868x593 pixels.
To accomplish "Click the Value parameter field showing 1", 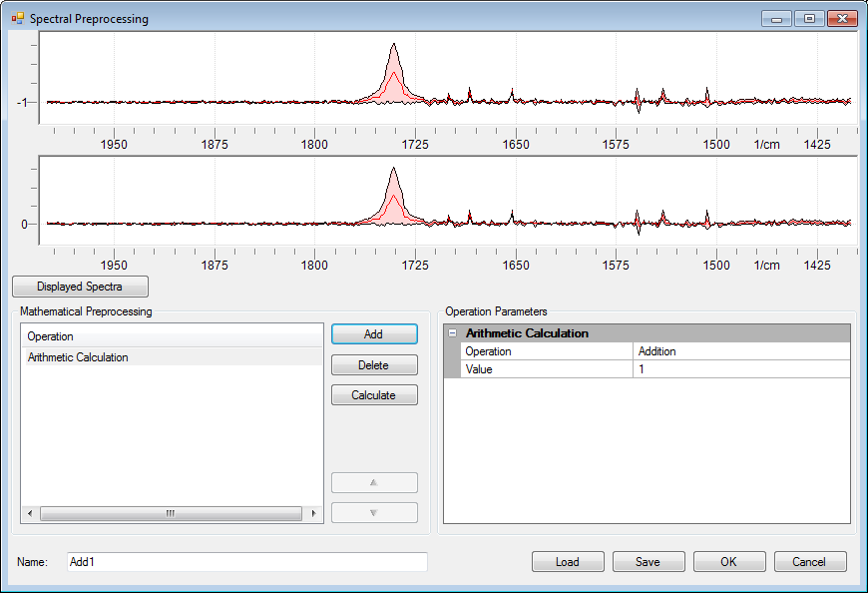I will [x=741, y=369].
